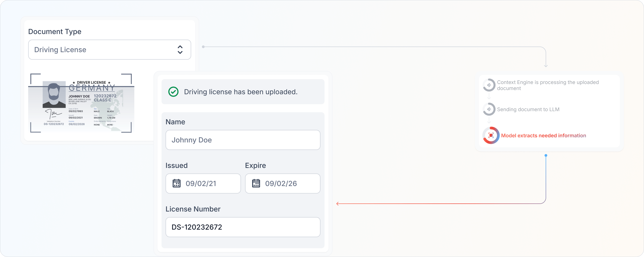Click the 'Driving license has been uploaded' banner

coord(243,92)
